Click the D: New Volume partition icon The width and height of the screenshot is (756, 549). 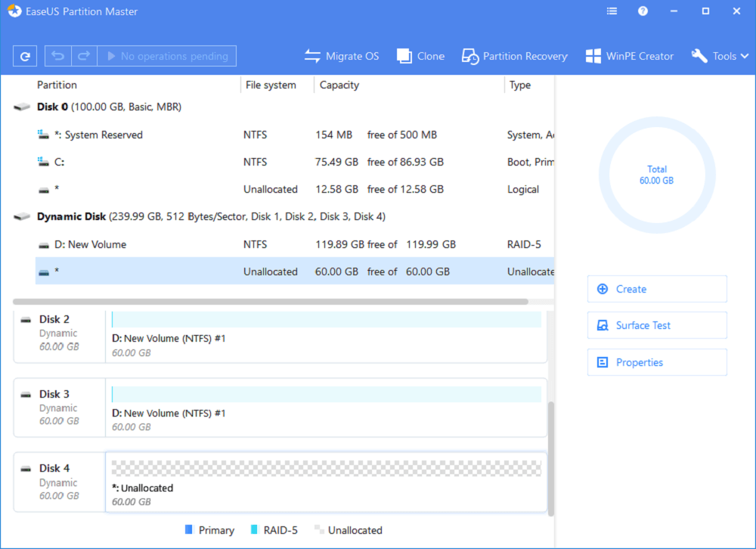pyautogui.click(x=44, y=246)
